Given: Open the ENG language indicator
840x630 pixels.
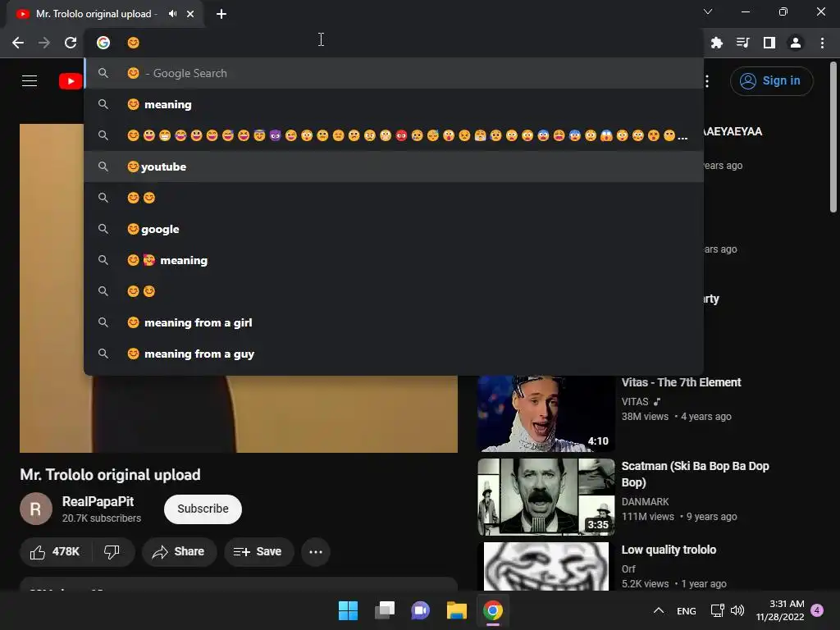Looking at the screenshot, I should (x=687, y=610).
